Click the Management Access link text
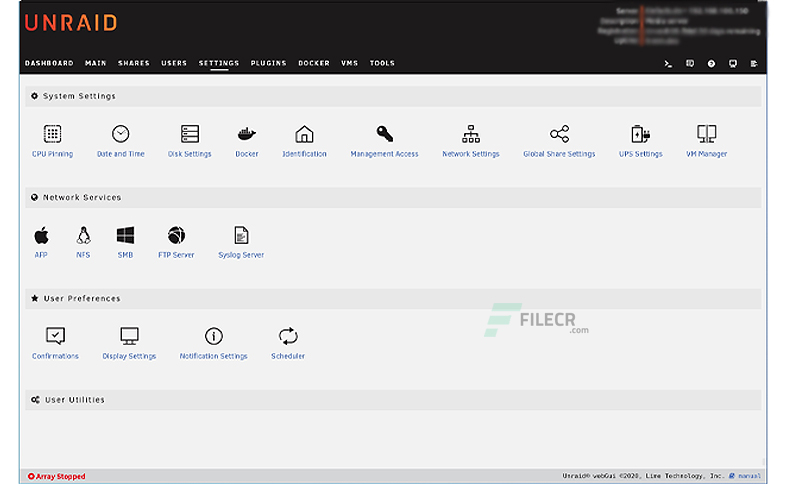Viewport: 786px width, 484px height. [x=384, y=154]
